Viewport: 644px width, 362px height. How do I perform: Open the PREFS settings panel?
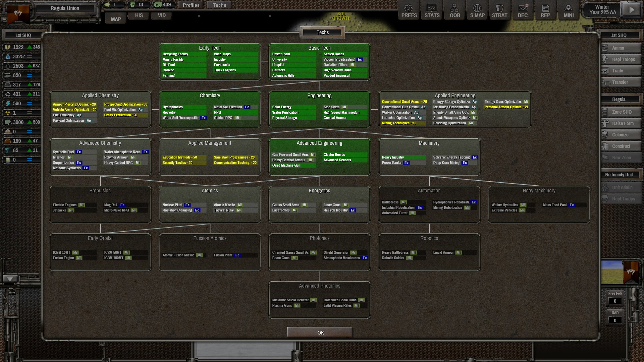coord(408,10)
